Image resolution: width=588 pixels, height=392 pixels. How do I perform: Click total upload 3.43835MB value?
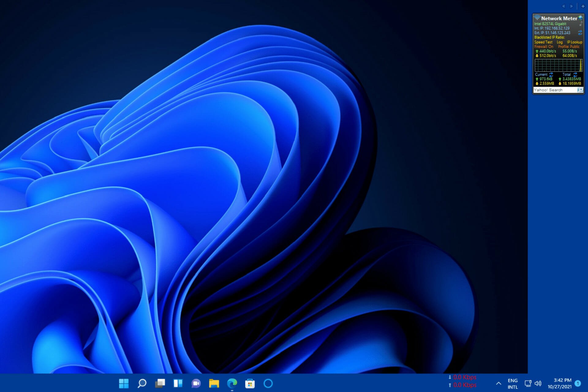pos(572,79)
